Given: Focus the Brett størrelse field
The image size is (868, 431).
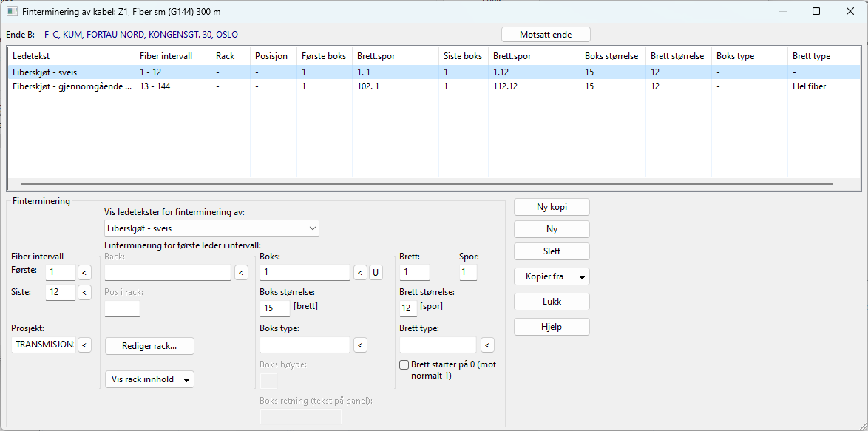Looking at the screenshot, I should coord(409,308).
